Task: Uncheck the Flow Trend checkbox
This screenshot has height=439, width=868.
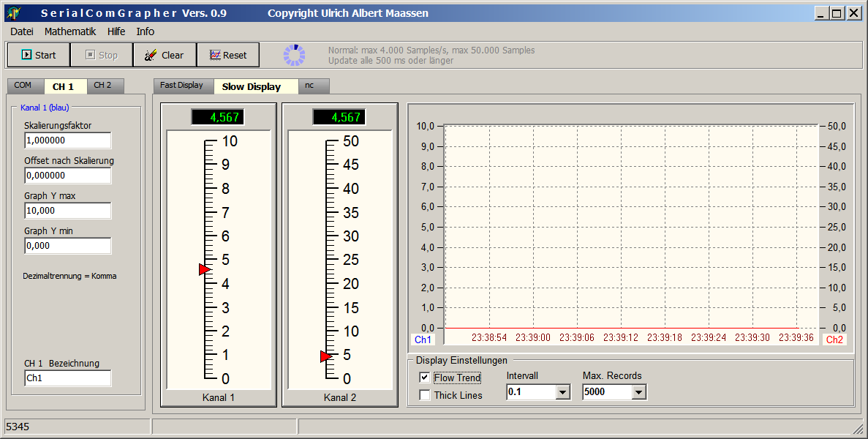Action: tap(425, 378)
